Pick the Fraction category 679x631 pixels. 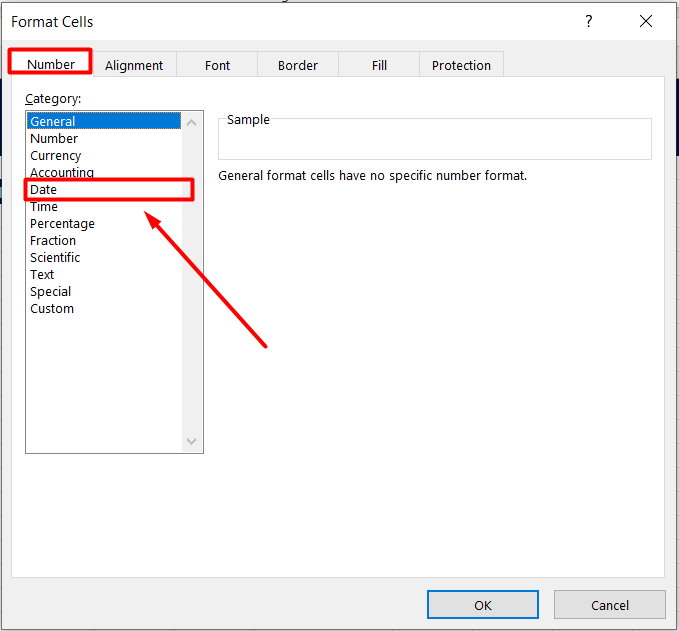click(104, 240)
